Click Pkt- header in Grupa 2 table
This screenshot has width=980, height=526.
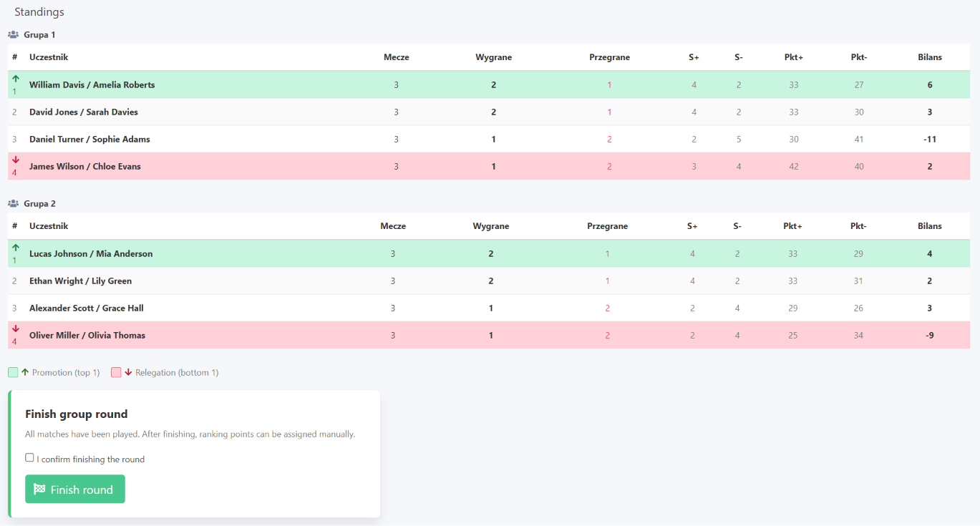coord(858,226)
